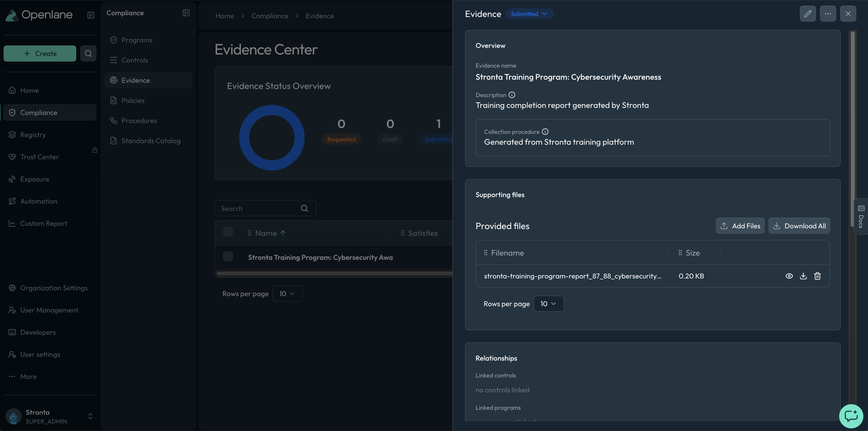Click the Download All button

(799, 226)
